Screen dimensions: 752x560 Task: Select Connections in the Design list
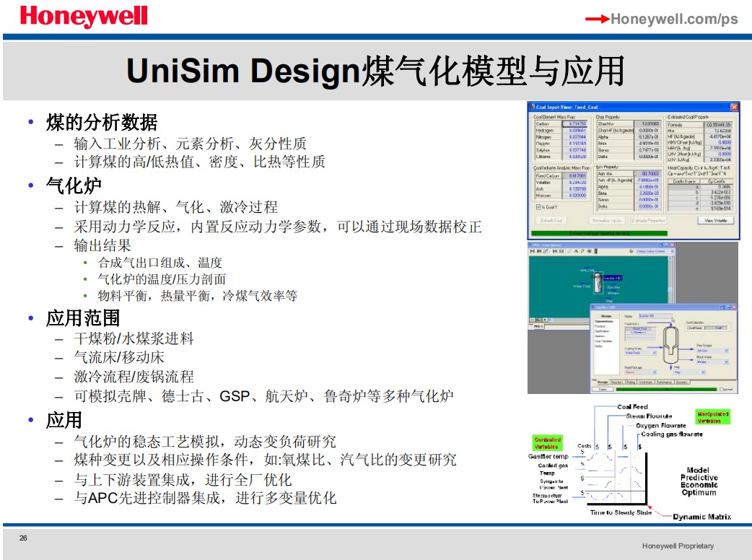603,321
